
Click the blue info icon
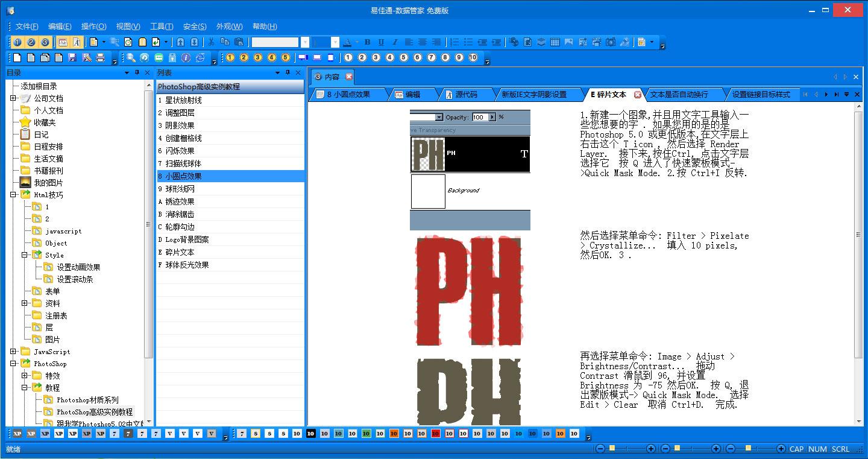click(186, 58)
